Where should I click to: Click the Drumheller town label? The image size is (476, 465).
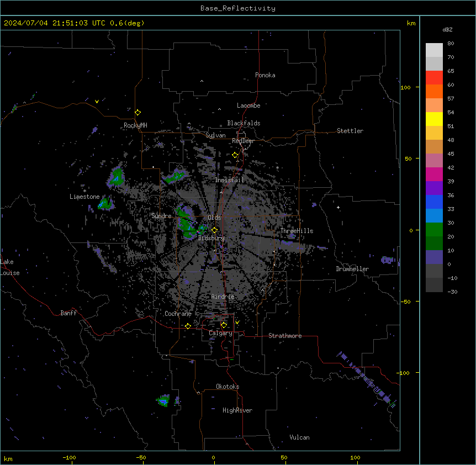pos(352,269)
